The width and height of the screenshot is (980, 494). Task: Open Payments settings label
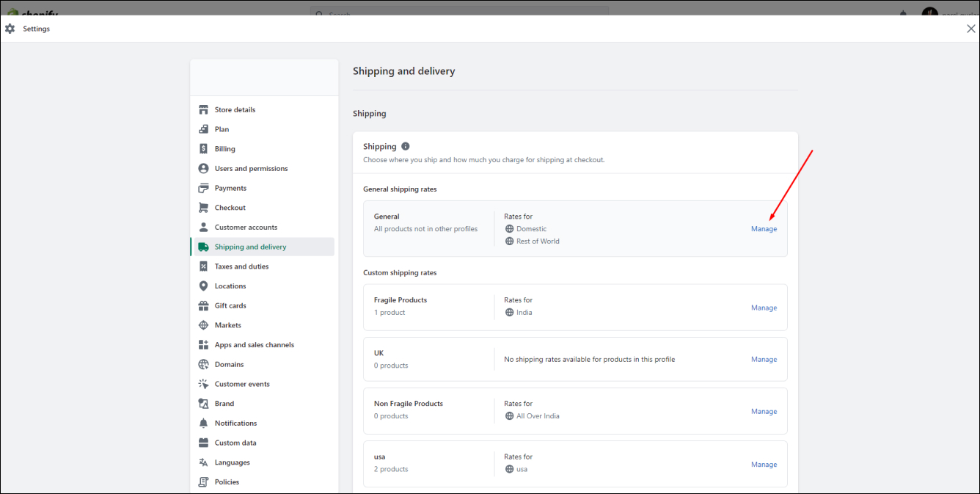pos(230,189)
